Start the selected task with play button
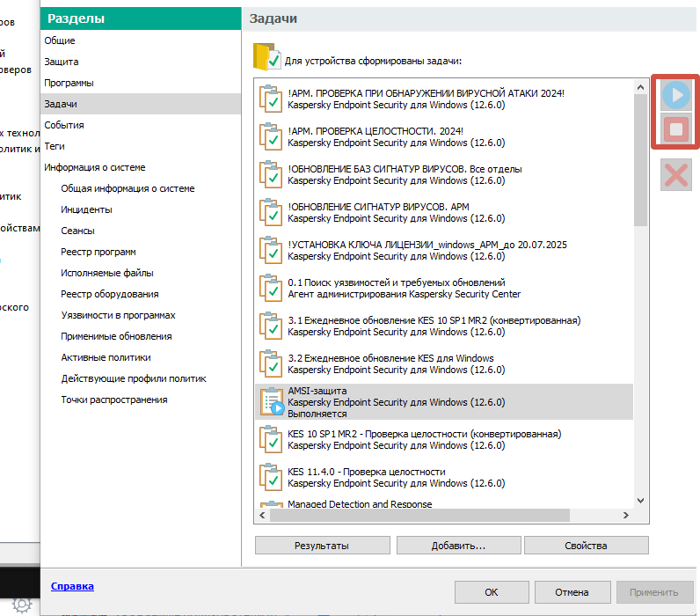 (x=676, y=95)
